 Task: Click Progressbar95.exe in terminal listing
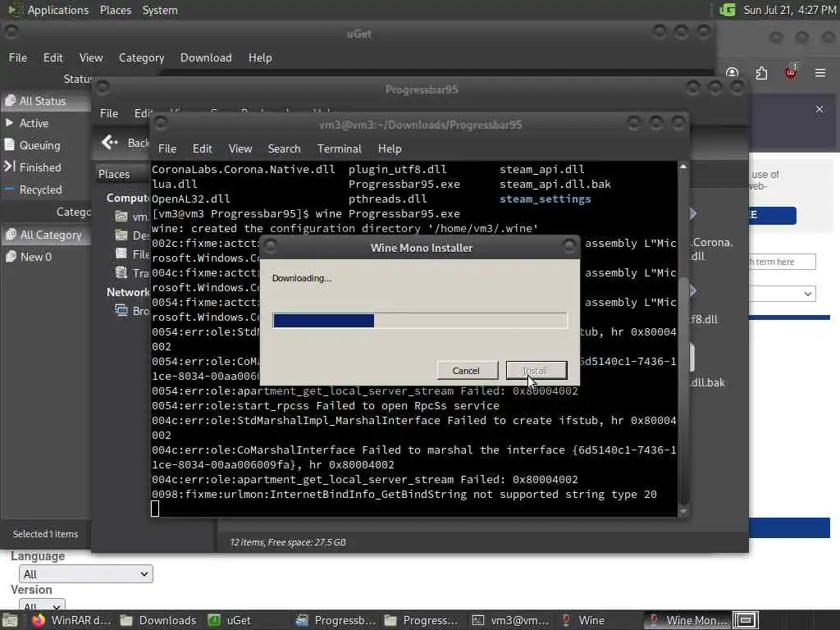(404, 184)
